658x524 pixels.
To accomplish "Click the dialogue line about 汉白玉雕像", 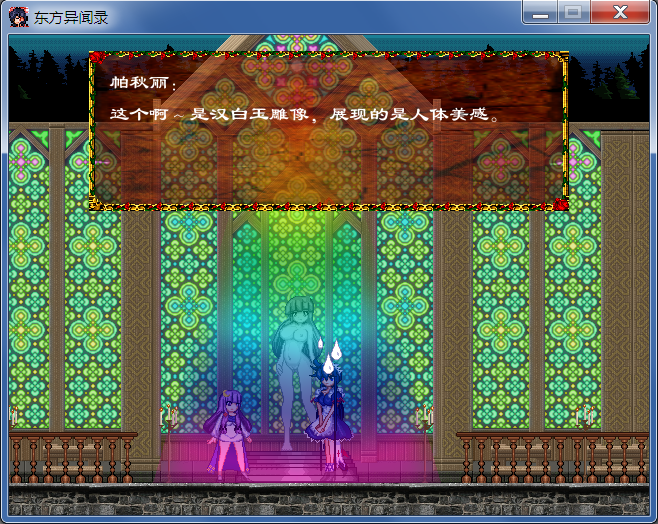I will [304, 114].
